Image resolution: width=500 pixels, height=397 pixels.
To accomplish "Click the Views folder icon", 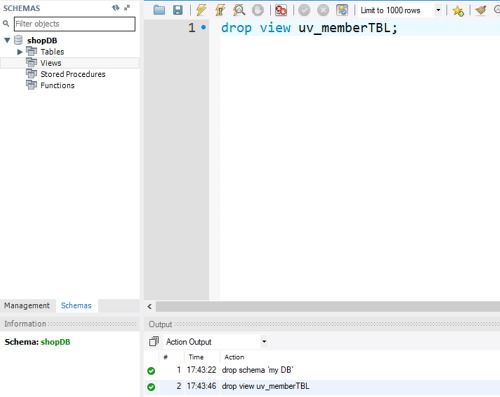I will 31,62.
